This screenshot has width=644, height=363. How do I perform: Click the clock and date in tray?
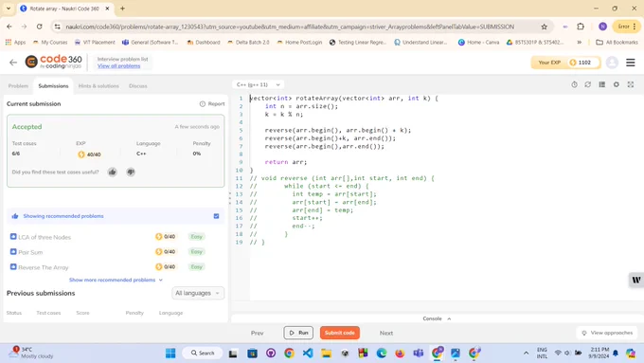(x=599, y=353)
